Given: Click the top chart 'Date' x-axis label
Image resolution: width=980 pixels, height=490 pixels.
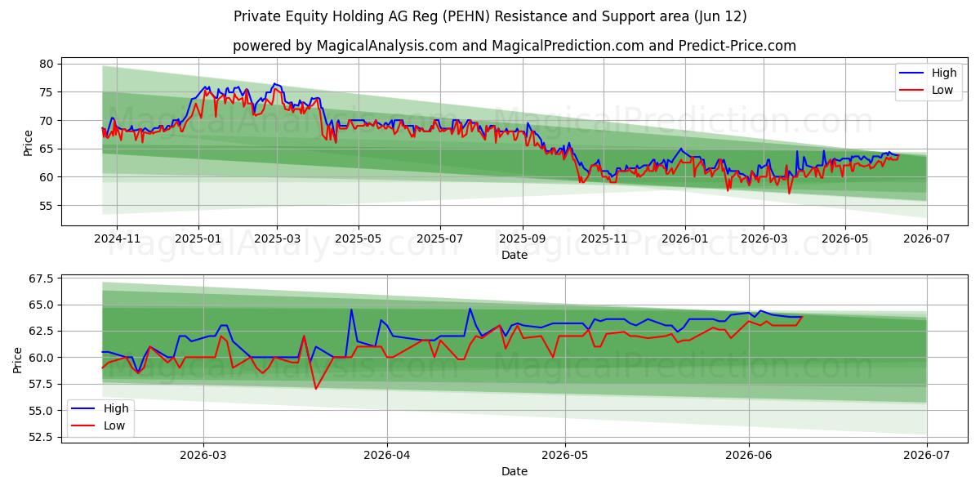Looking at the screenshot, I should tap(514, 255).
